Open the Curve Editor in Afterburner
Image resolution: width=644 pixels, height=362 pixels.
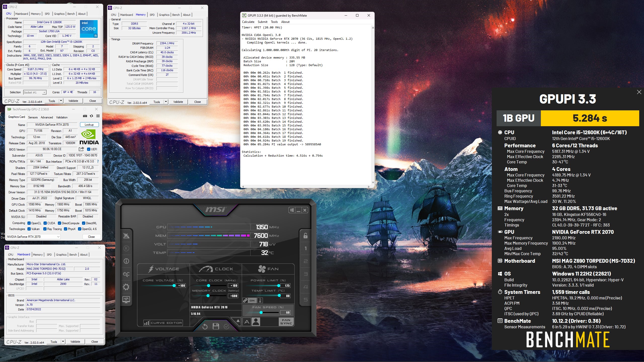163,323
